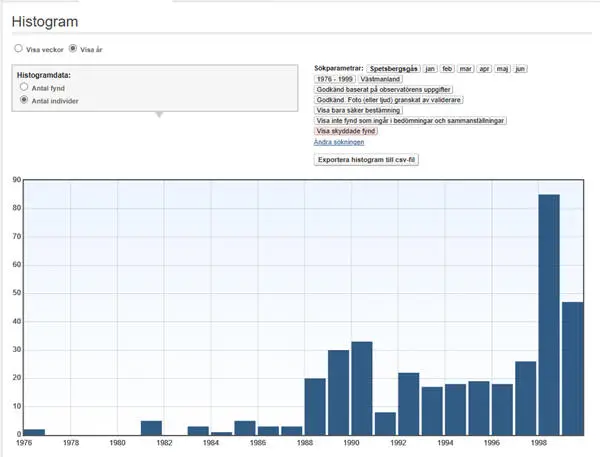The width and height of the screenshot is (600, 457).
Task: Click the small 1976 histogram bar
Action: pyautogui.click(x=35, y=432)
